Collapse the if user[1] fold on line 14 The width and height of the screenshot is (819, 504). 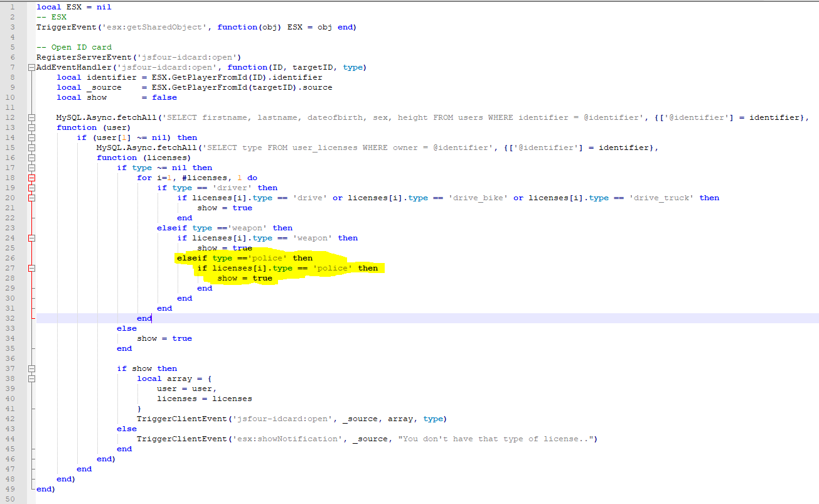31,137
